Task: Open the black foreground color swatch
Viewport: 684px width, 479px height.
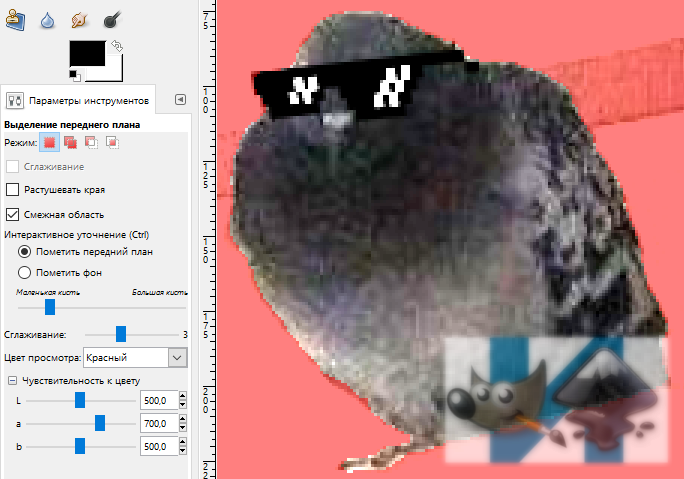Action: (x=87, y=54)
